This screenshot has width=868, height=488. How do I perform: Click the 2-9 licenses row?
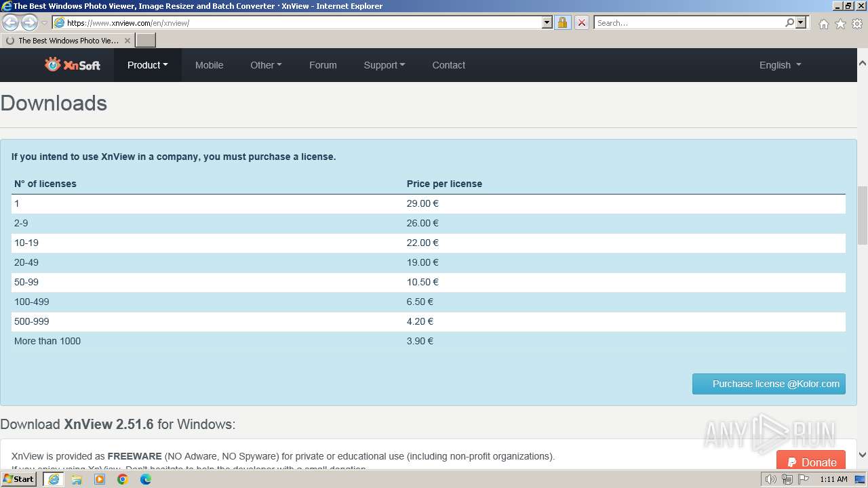tap(429, 223)
